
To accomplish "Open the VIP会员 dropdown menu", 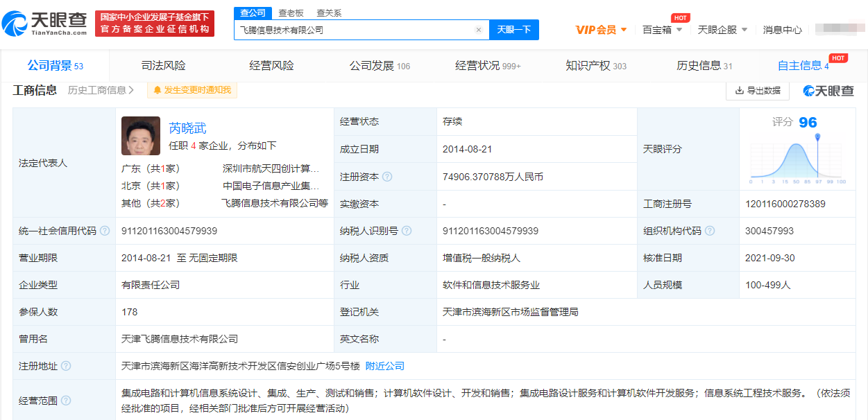I will 601,30.
